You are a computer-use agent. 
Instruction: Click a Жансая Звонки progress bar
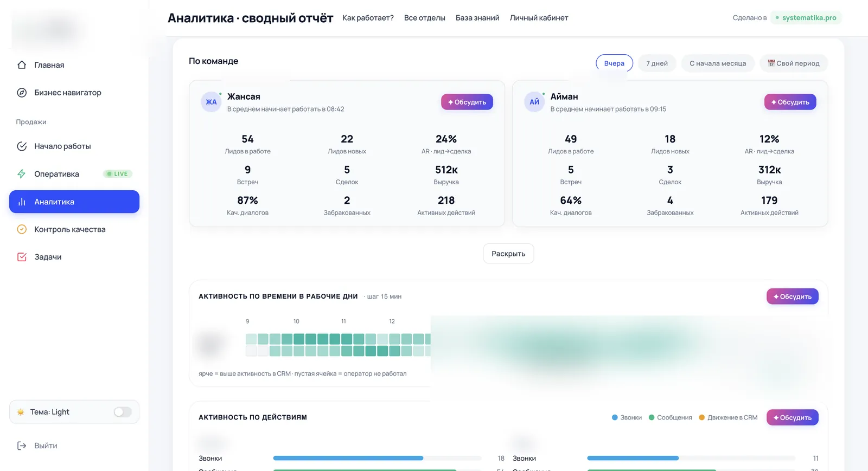377,458
